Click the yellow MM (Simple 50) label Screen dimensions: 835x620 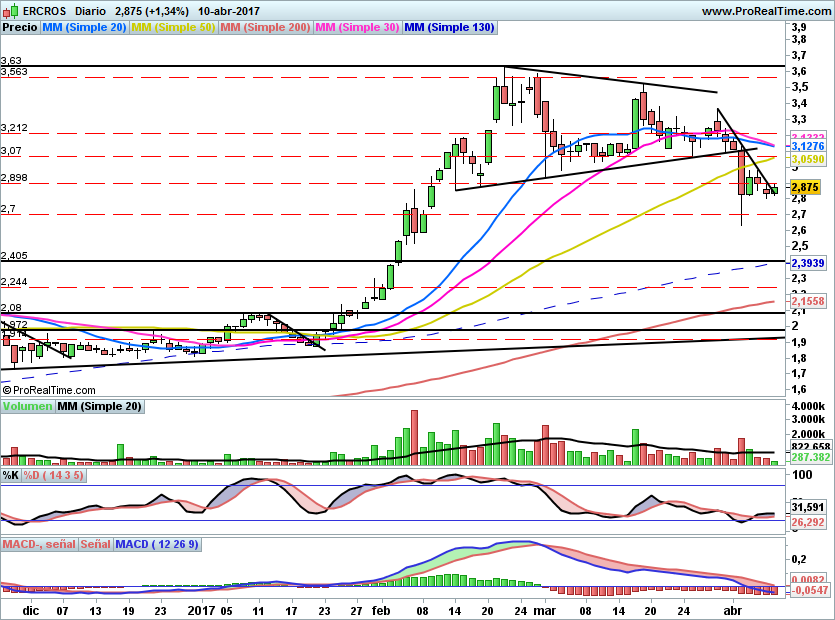(x=174, y=28)
